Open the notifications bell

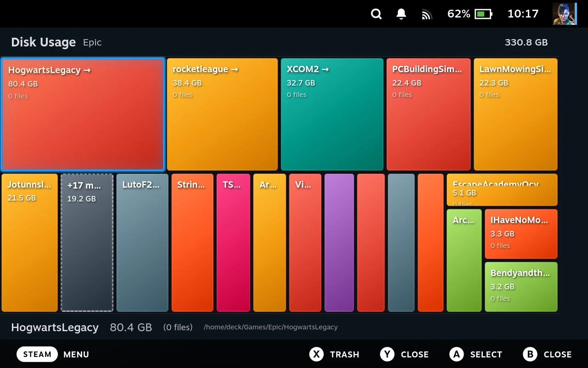click(x=401, y=14)
